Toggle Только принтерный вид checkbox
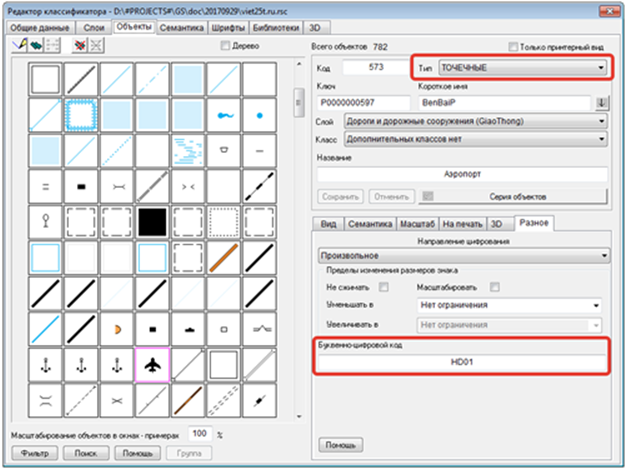 pyautogui.click(x=514, y=47)
